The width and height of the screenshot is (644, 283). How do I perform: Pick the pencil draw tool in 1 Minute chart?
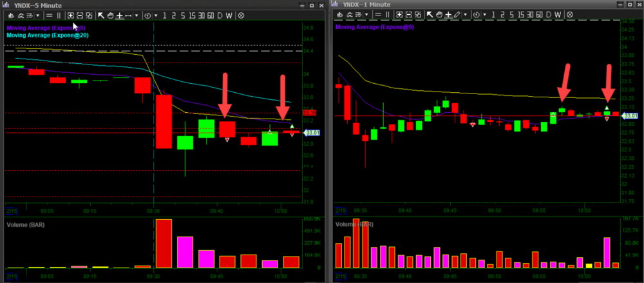[457, 15]
